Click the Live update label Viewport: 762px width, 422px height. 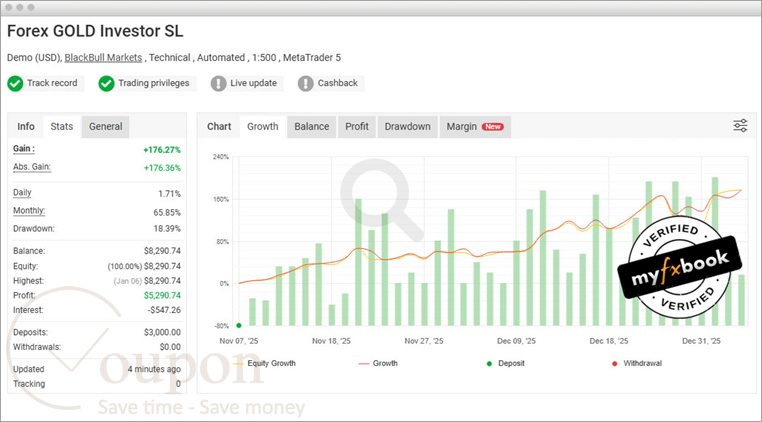click(x=253, y=83)
